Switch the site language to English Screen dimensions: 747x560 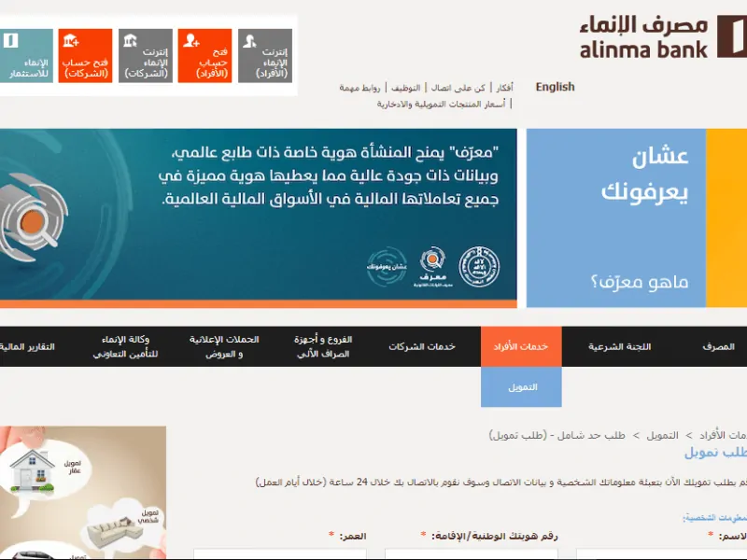click(x=555, y=87)
